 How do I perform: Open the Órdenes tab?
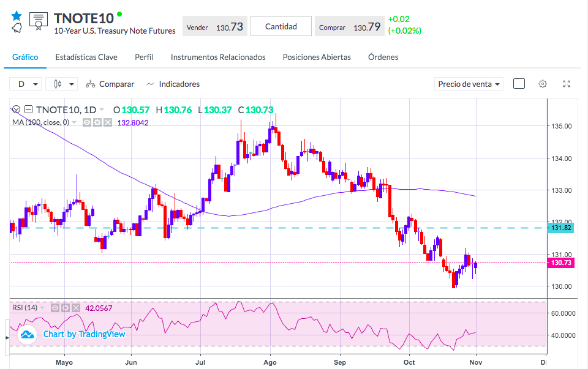(x=383, y=58)
